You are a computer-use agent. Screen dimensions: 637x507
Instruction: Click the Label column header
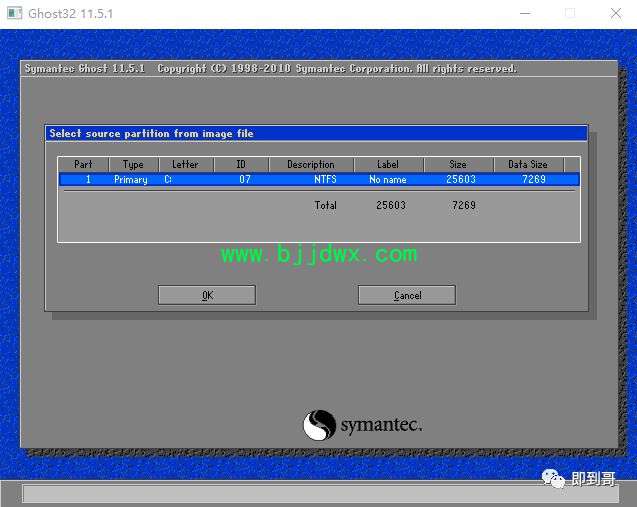pyautogui.click(x=388, y=165)
